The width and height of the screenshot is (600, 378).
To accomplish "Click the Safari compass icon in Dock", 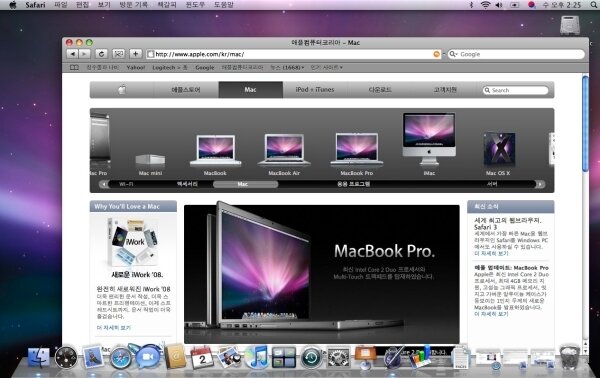I will (x=121, y=358).
